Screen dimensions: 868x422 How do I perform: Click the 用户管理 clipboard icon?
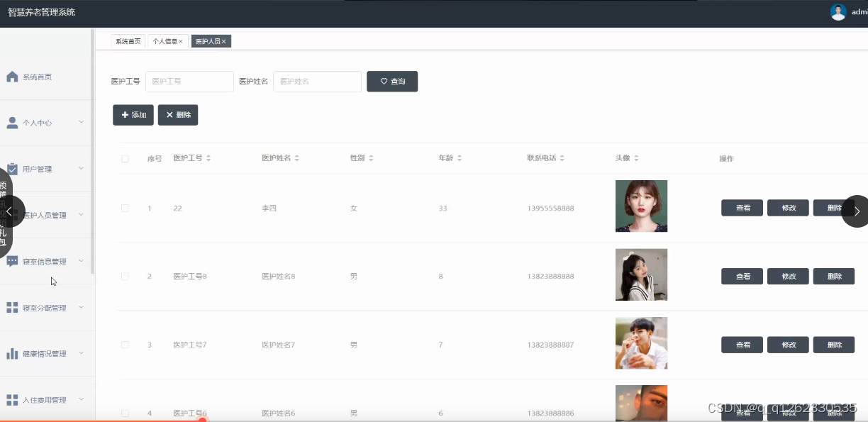[12, 169]
